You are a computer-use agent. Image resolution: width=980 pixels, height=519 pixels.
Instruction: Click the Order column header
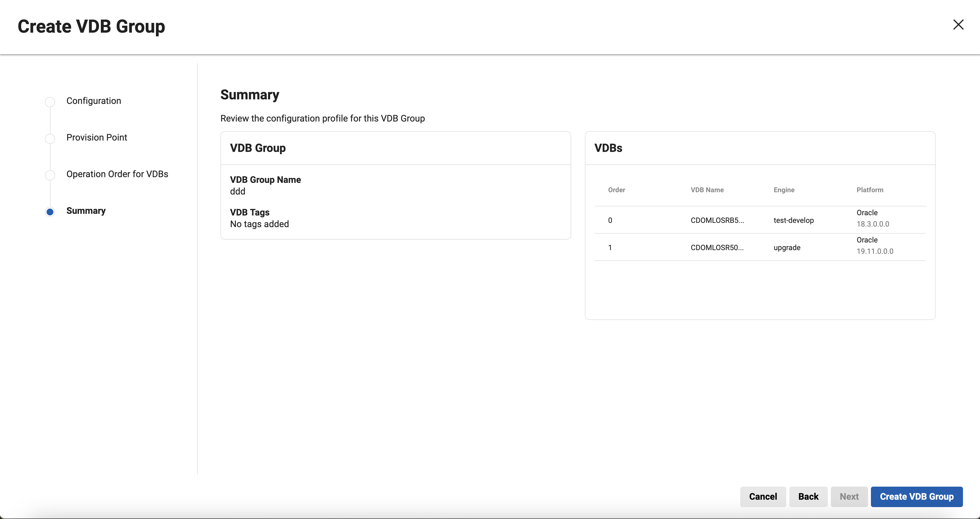coord(616,190)
